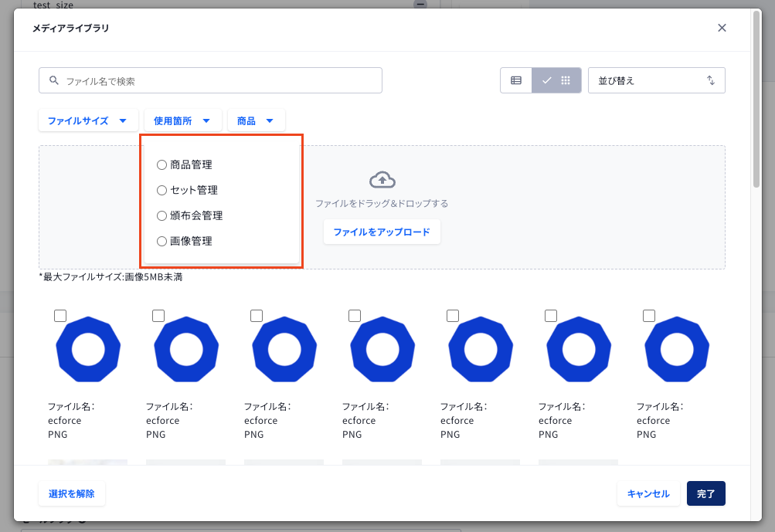Screen dimensions: 775x532
Task: Expand the ファイルサイズ filter dropdown
Action: point(88,120)
